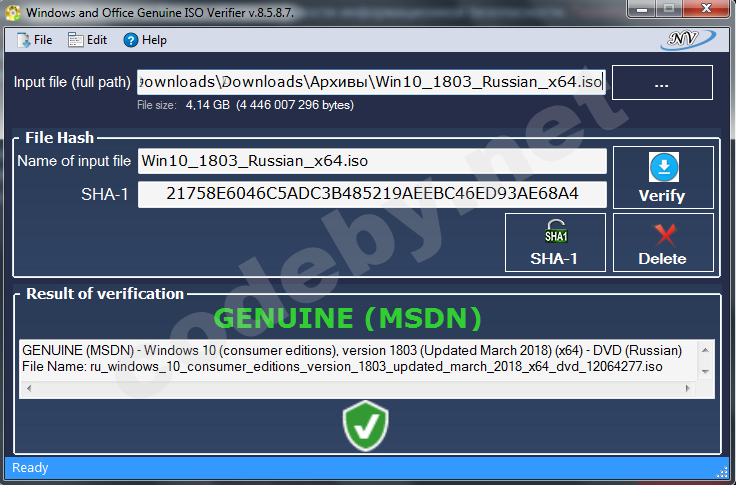The image size is (736, 485).
Task: Click the Delete button
Action: pos(663,242)
